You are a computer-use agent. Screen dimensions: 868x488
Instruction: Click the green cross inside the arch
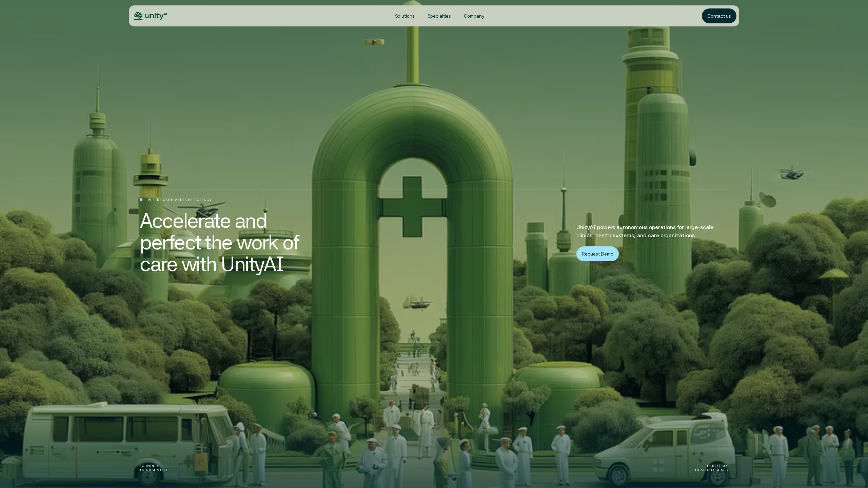pyautogui.click(x=413, y=207)
